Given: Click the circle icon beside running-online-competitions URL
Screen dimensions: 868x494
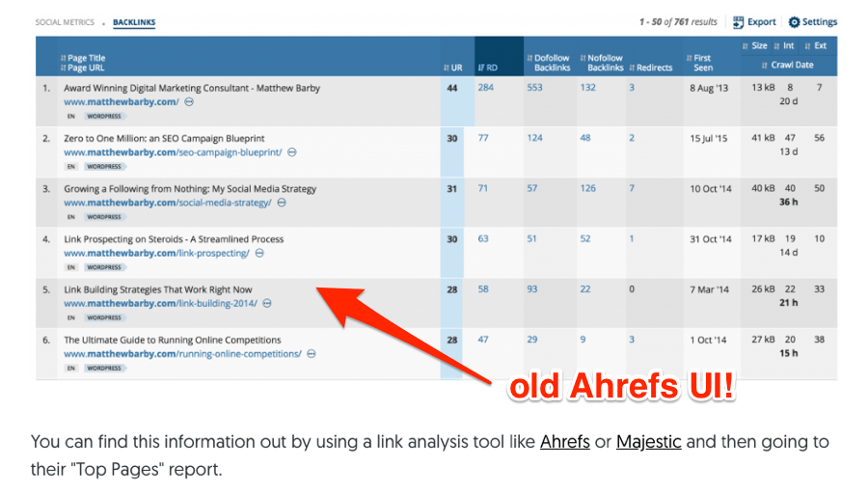Looking at the screenshot, I should (x=312, y=354).
